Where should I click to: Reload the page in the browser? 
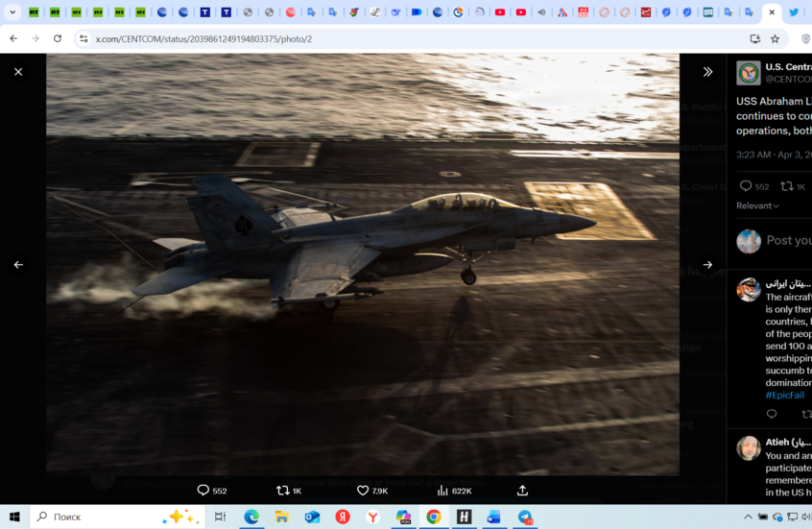(58, 38)
